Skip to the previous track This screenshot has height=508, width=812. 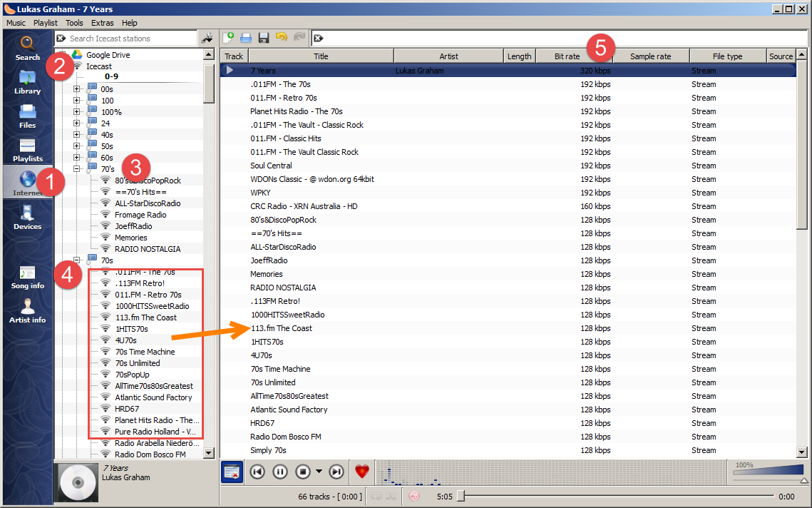[x=257, y=472]
